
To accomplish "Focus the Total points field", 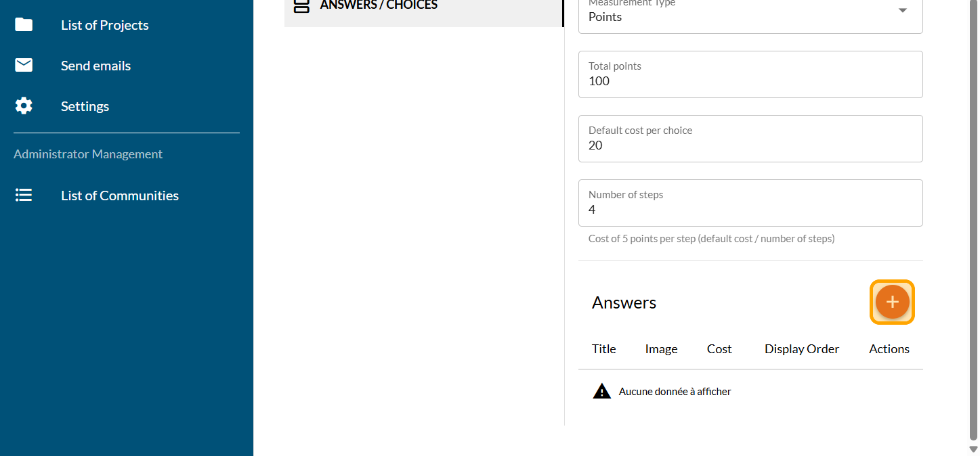I will point(750,81).
